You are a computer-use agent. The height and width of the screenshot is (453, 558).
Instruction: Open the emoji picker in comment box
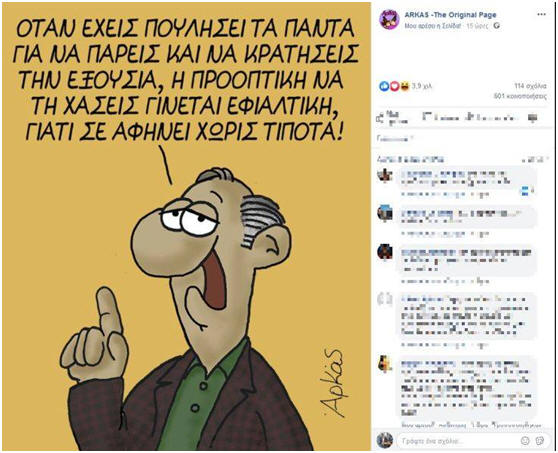point(525,441)
